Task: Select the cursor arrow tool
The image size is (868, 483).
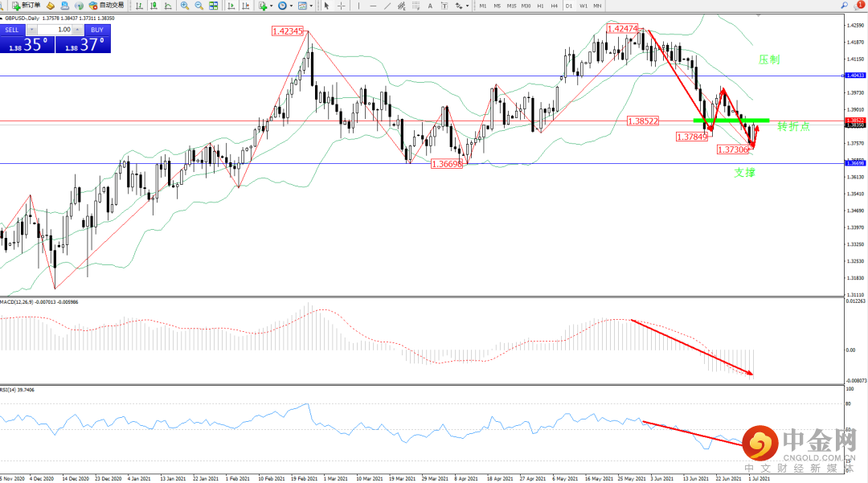Action: (326, 6)
